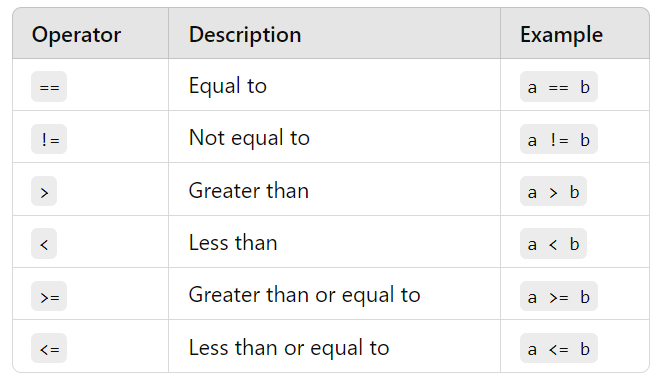Click the 'a > b' example code
Screen dimensions: 661x379
(553, 191)
